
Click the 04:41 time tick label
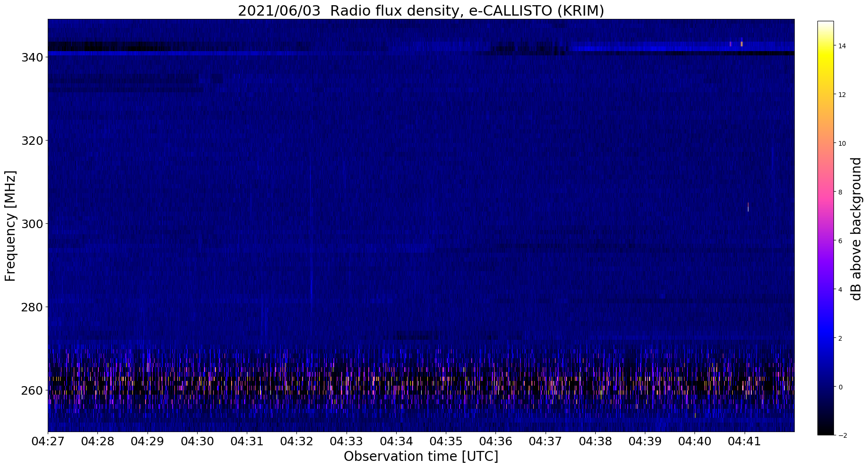[x=745, y=442]
